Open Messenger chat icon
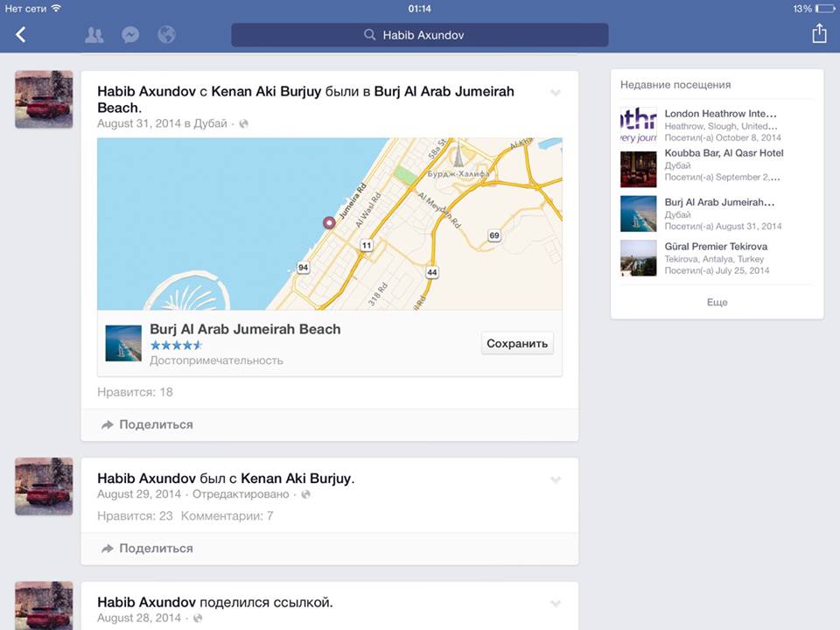Viewport: 840px width, 630px height. [130, 35]
